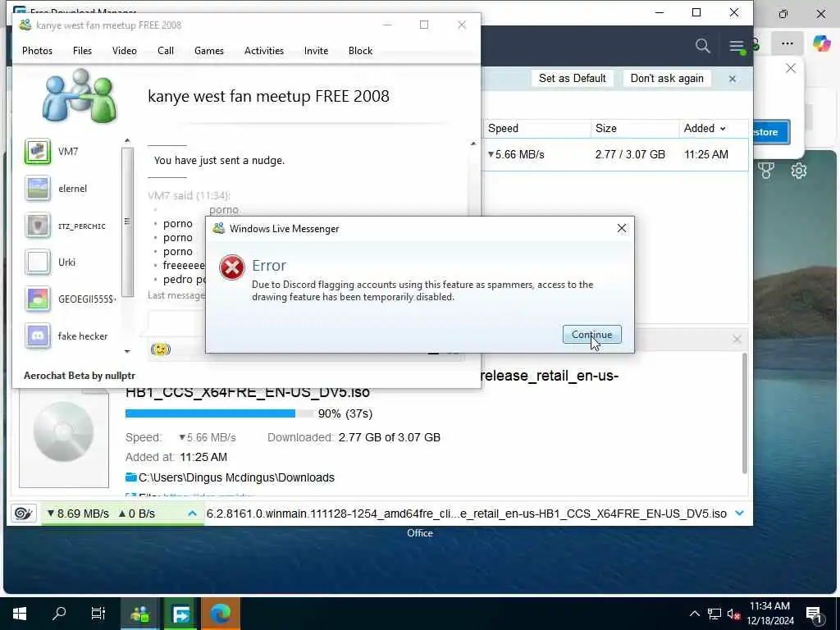
Task: Dismiss the Set as Default banner
Action: coord(733,79)
